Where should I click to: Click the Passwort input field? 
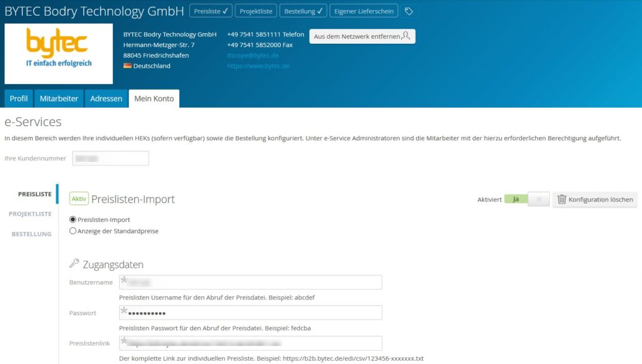(x=251, y=313)
